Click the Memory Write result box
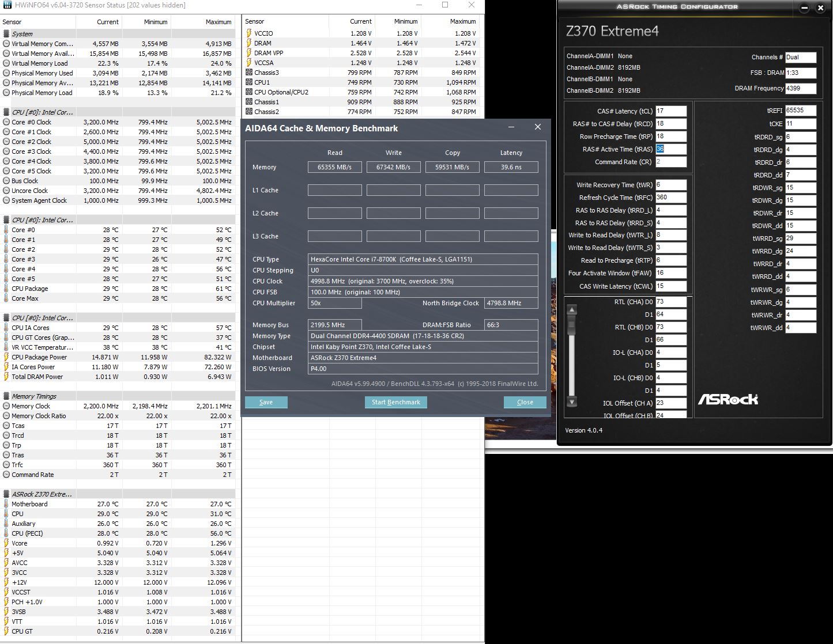The image size is (833, 644). pos(394,167)
